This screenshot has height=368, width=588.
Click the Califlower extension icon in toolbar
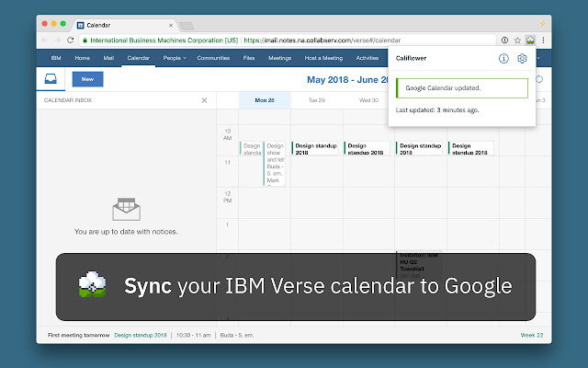(x=530, y=40)
